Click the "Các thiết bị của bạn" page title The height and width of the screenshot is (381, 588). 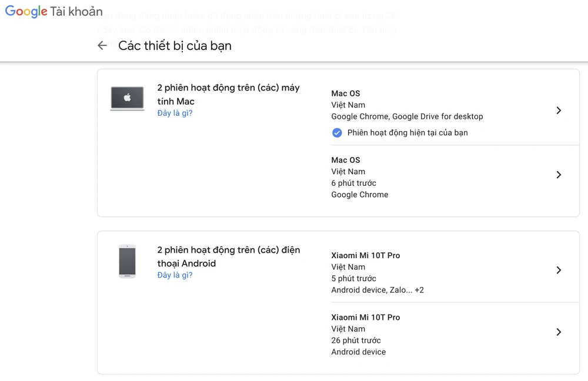tap(176, 45)
